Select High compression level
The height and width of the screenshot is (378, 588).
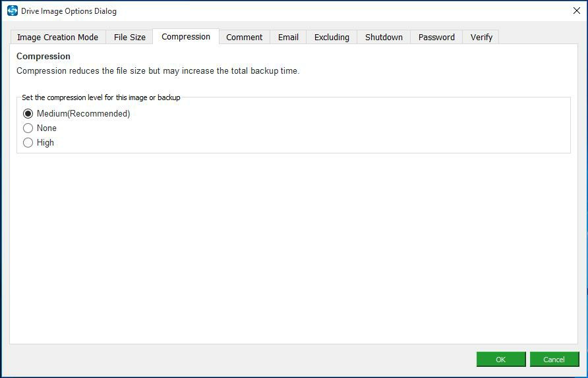click(x=39, y=143)
